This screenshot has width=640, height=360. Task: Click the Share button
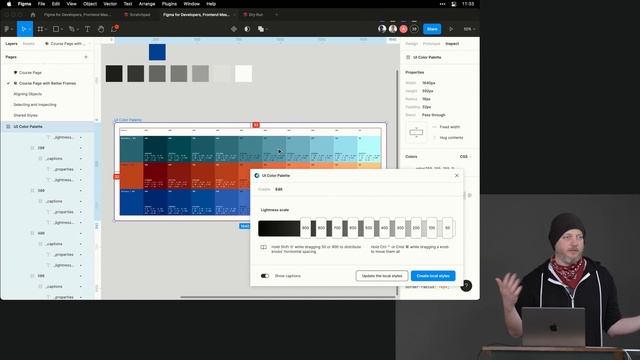click(x=432, y=29)
